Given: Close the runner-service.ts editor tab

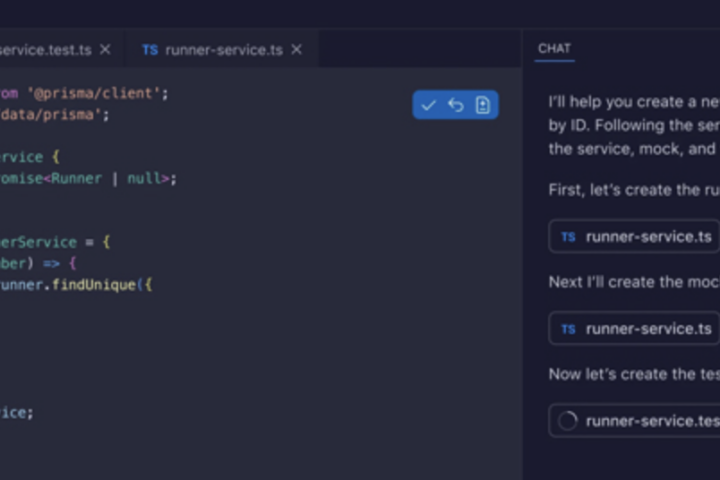Looking at the screenshot, I should 297,49.
